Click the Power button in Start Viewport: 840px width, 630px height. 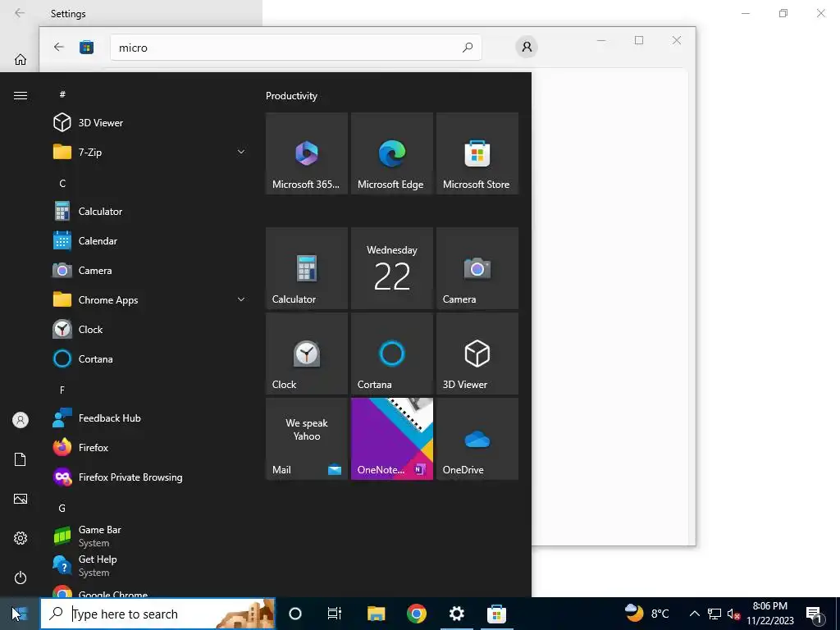[x=21, y=577]
